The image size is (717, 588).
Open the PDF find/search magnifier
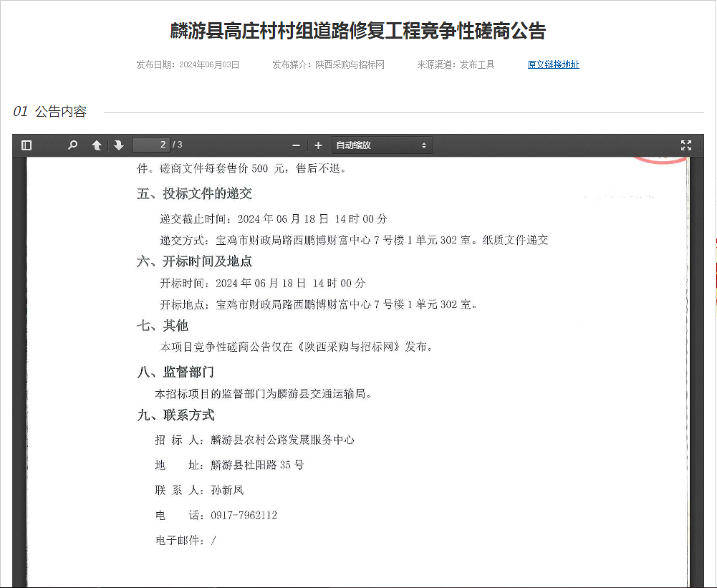point(72,145)
